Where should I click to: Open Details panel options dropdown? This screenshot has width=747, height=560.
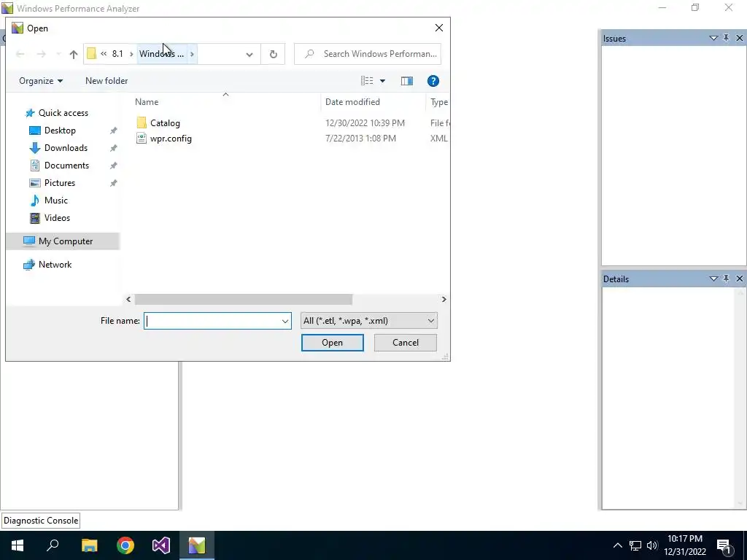[713, 279]
